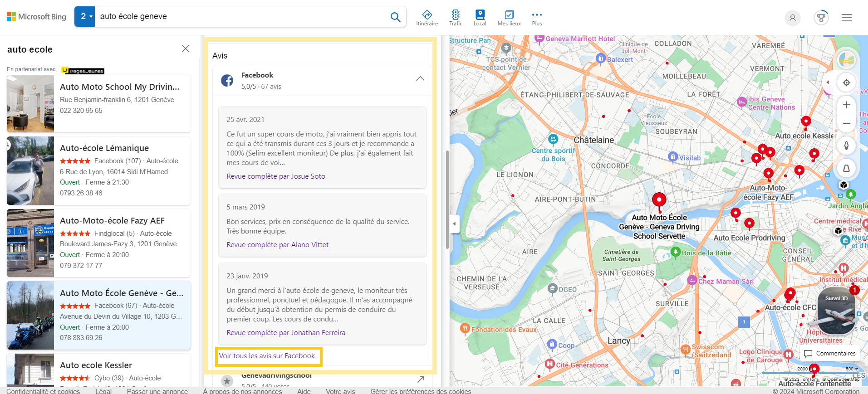Open Passer une annonce footer link
The height and width of the screenshot is (394, 868).
(157, 391)
